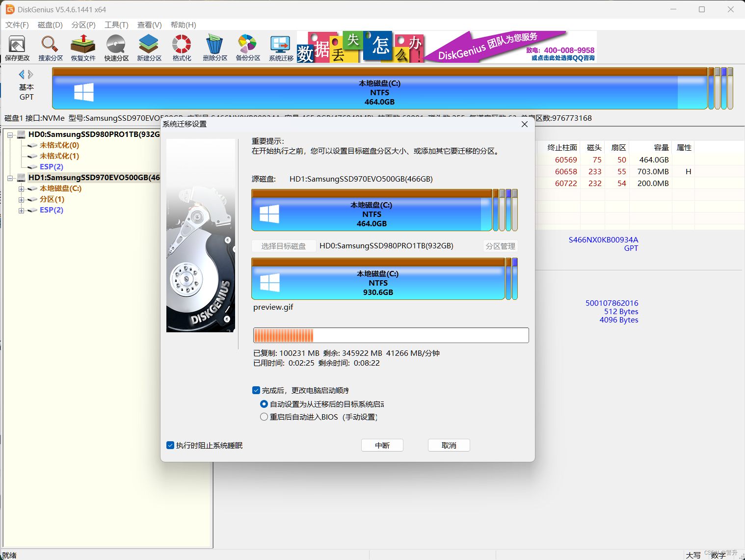745x560 pixels.
Task: Select 重启后自动进入BIOS radio option
Action: pos(264,417)
